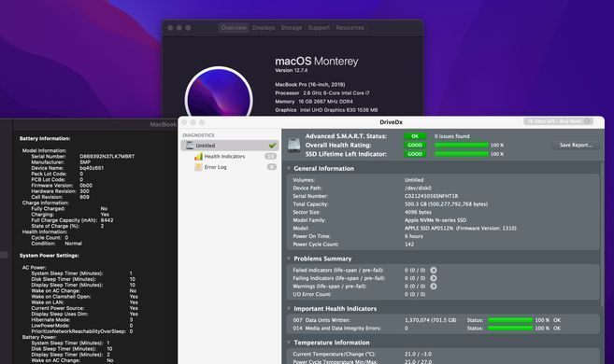Click Full Charge Capacity value 8442
614x364 pixels.
click(107, 220)
